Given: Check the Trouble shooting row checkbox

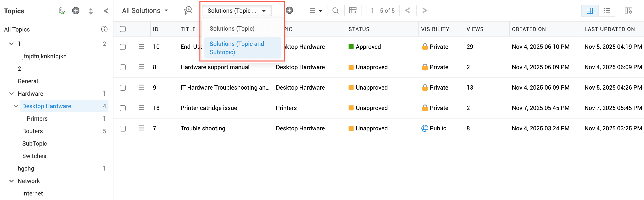Looking at the screenshot, I should (123, 129).
